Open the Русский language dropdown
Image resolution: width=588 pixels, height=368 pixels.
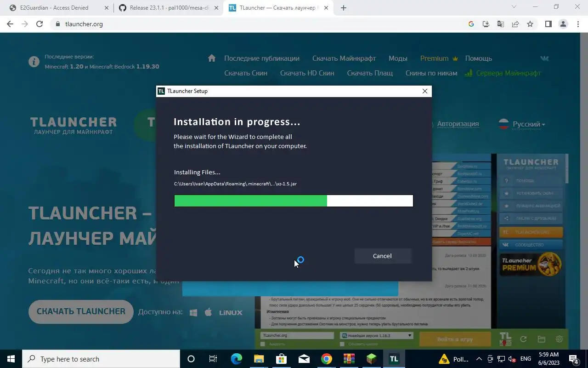[x=522, y=124]
